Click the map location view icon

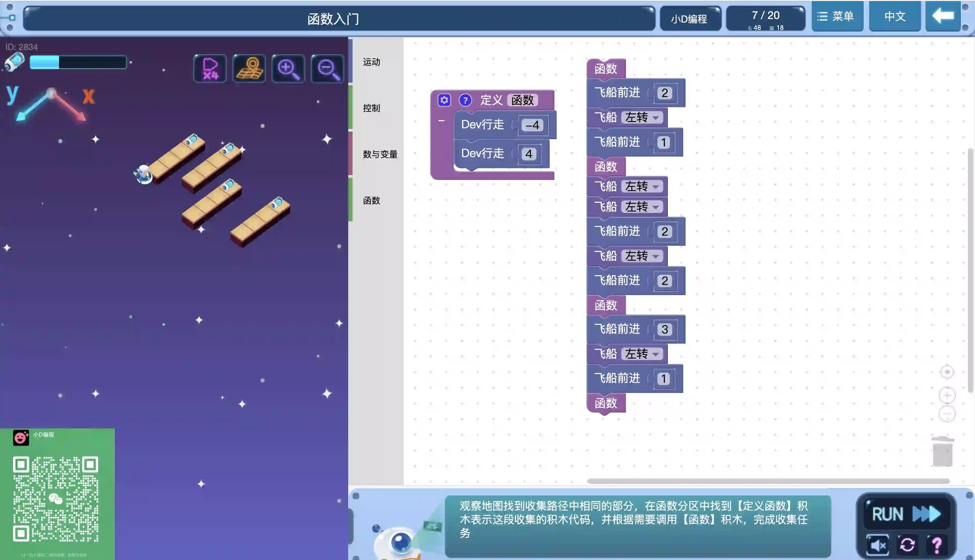tap(249, 69)
